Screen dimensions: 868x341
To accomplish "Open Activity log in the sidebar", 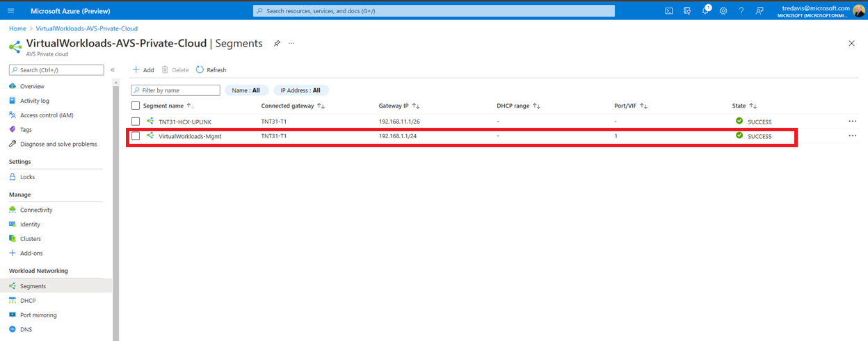I will click(35, 101).
